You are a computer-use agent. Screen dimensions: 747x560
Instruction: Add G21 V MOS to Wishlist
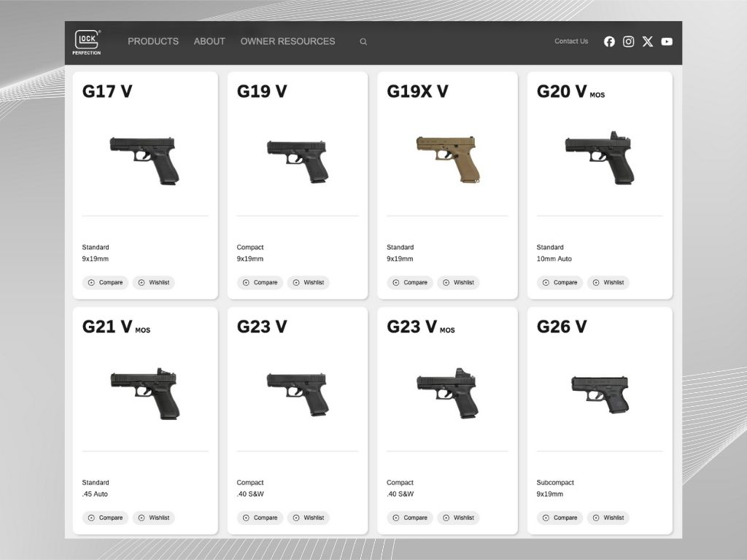[x=153, y=518]
